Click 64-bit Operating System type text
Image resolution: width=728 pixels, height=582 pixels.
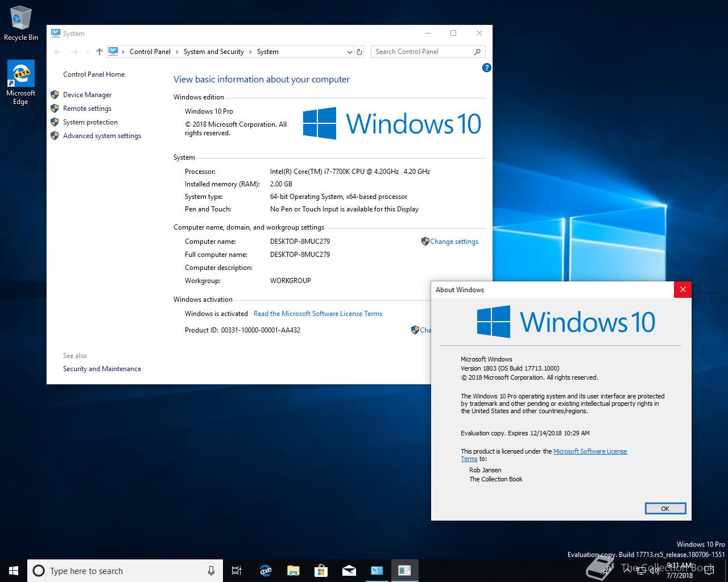tap(338, 197)
